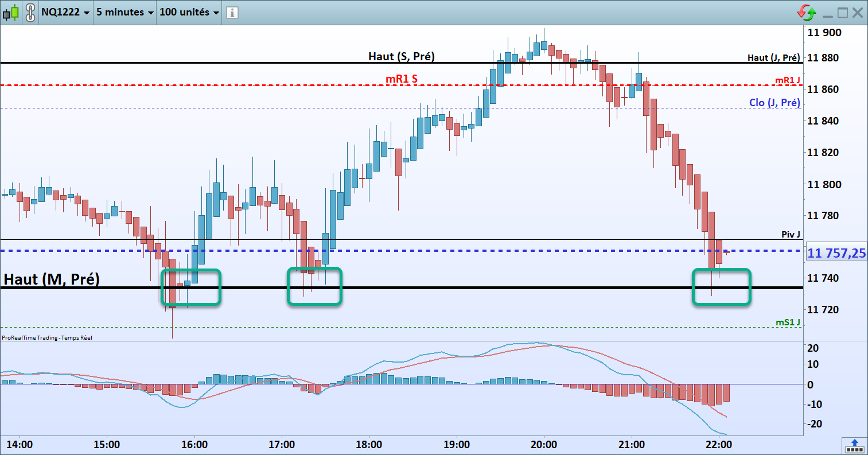Click the 15:00 time axis label
868x455 pixels.
[x=107, y=445]
